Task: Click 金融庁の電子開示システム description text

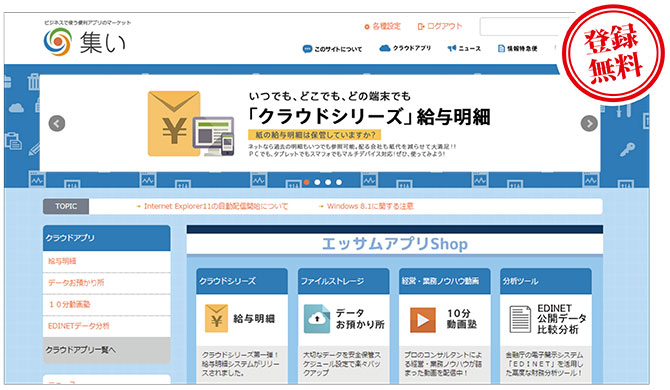Action: (544, 364)
